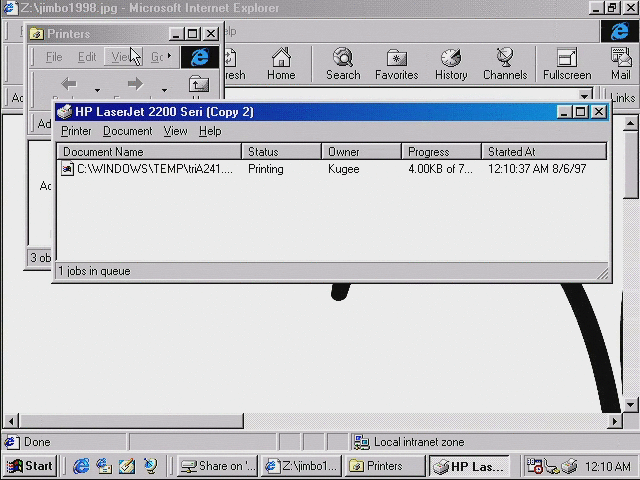The height and width of the screenshot is (480, 640).
Task: Click the horizontal scrollbar thumb in Internet Explorer
Action: (131, 421)
